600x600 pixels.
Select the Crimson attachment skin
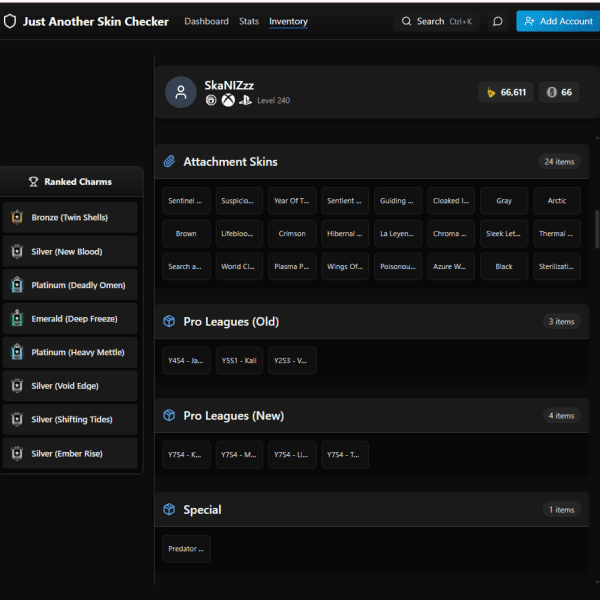pyautogui.click(x=292, y=234)
